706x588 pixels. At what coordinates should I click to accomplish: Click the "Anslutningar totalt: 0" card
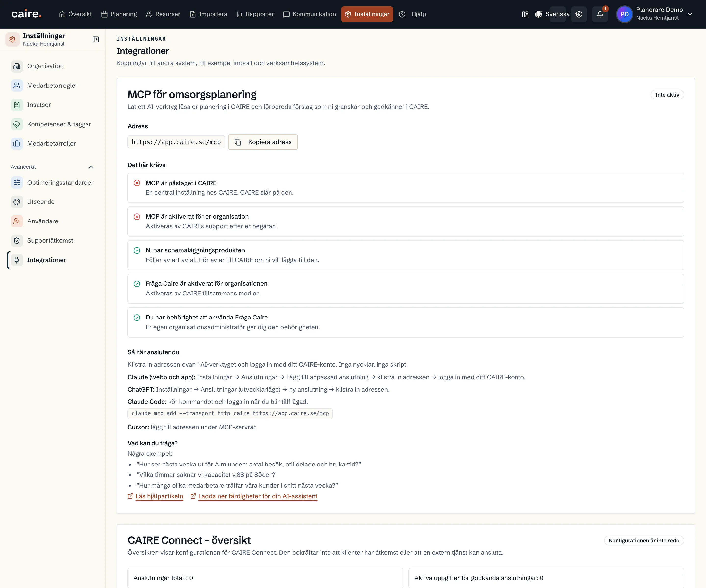265,578
